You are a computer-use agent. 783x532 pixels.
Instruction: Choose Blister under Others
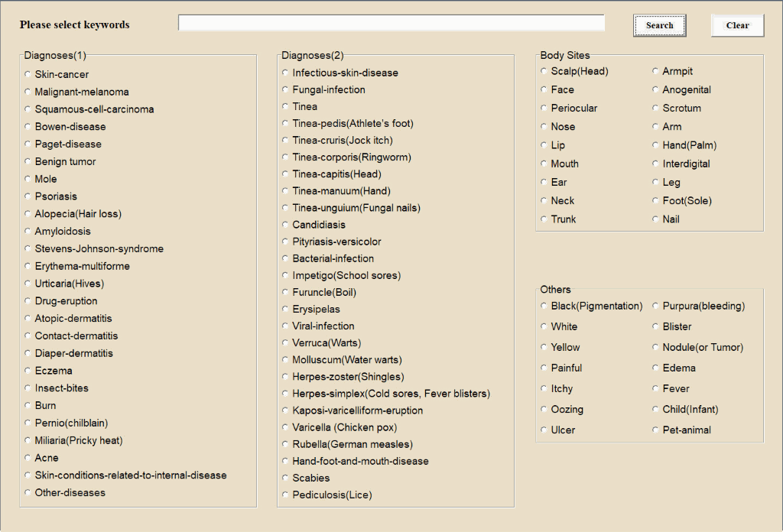pyautogui.click(x=656, y=326)
